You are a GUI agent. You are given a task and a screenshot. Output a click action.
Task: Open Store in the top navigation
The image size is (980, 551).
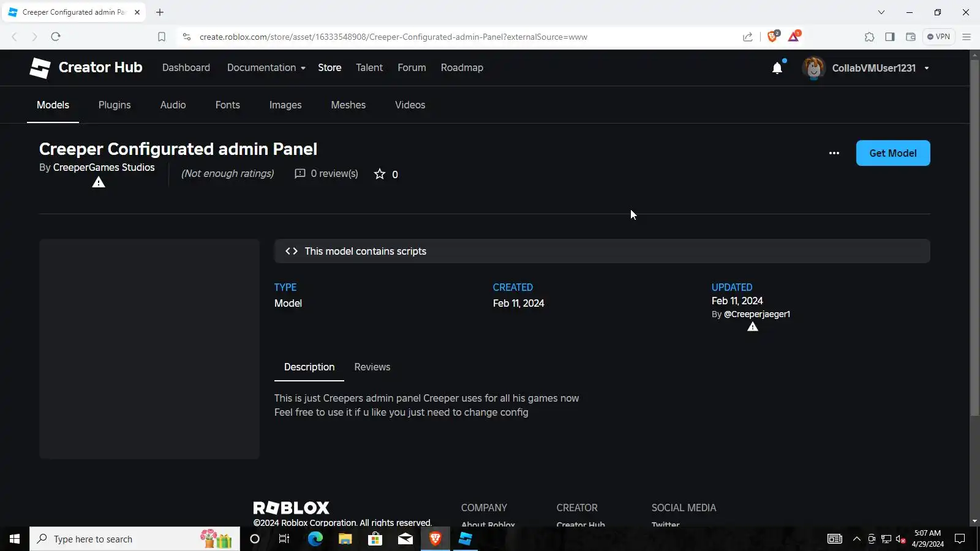click(330, 68)
